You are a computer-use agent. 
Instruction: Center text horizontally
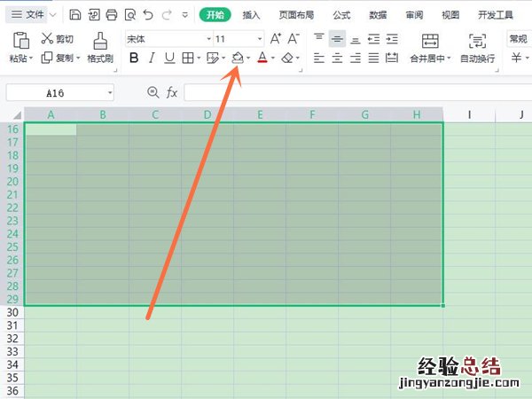(337, 58)
